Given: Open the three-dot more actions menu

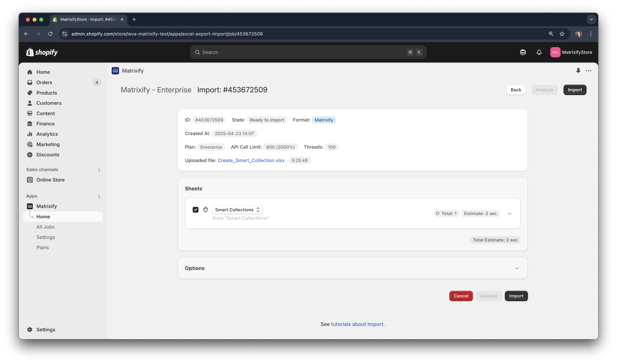Looking at the screenshot, I should click(x=588, y=71).
